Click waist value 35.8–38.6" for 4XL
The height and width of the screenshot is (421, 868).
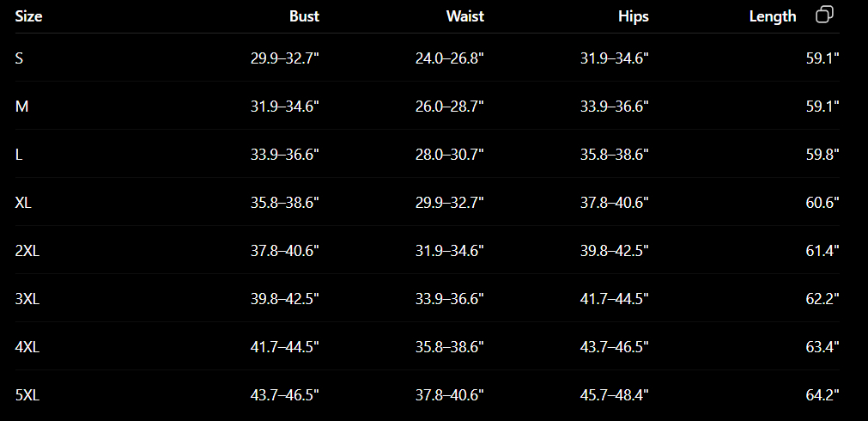coord(450,347)
